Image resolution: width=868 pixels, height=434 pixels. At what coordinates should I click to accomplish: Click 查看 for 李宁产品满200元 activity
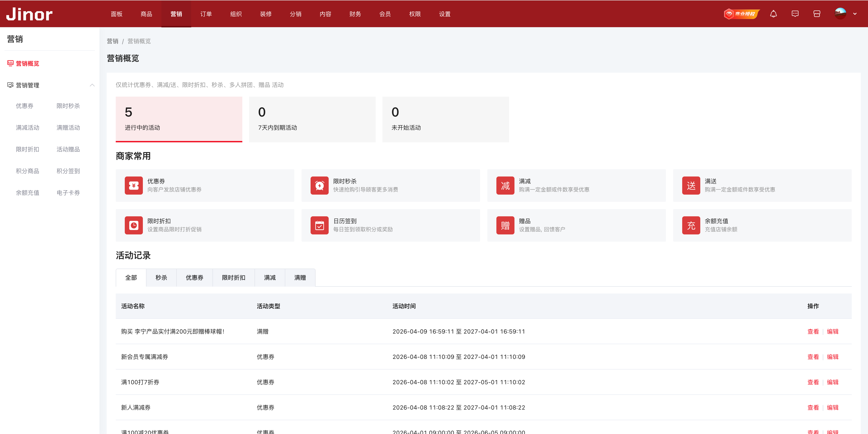point(813,331)
